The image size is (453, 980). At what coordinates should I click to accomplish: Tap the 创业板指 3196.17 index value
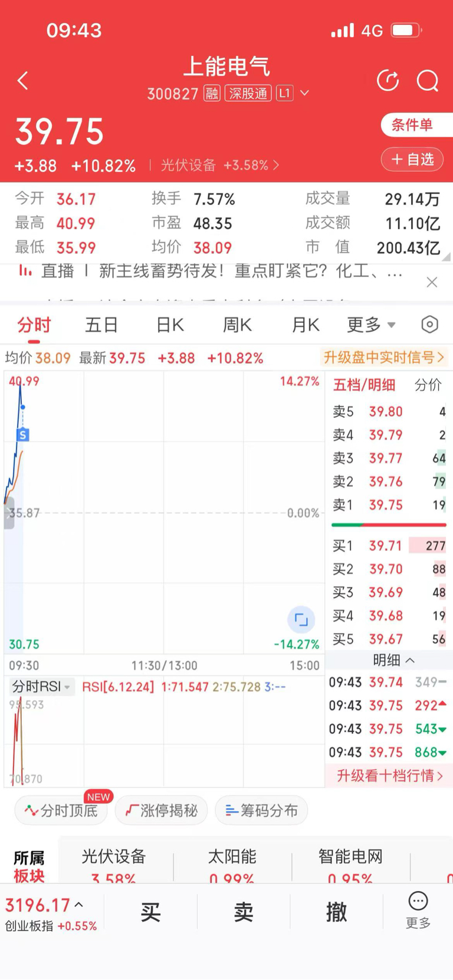pyautogui.click(x=38, y=905)
